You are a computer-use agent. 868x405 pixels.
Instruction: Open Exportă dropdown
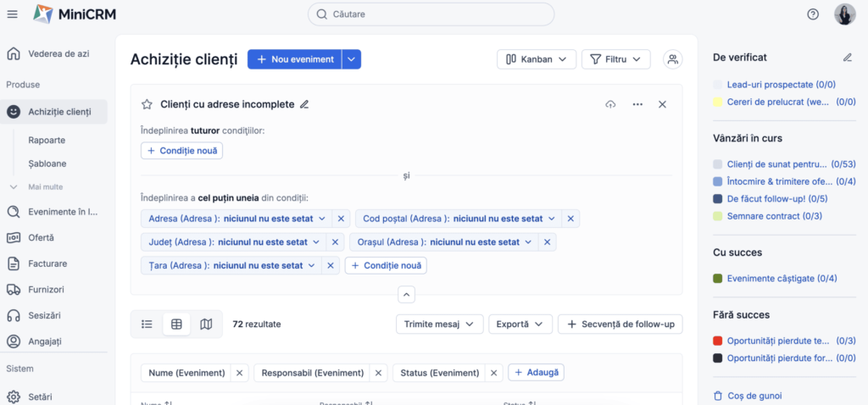pyautogui.click(x=520, y=325)
